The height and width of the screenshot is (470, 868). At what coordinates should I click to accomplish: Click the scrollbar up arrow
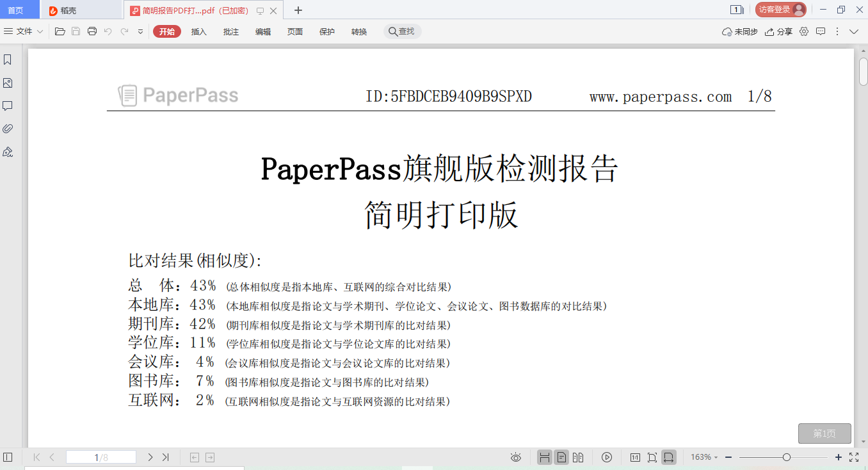863,50
